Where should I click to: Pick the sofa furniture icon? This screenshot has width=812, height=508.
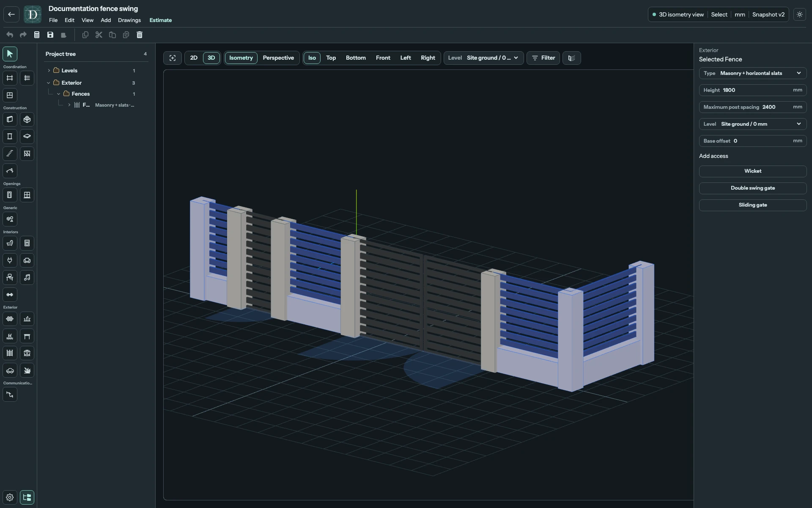pos(27,260)
